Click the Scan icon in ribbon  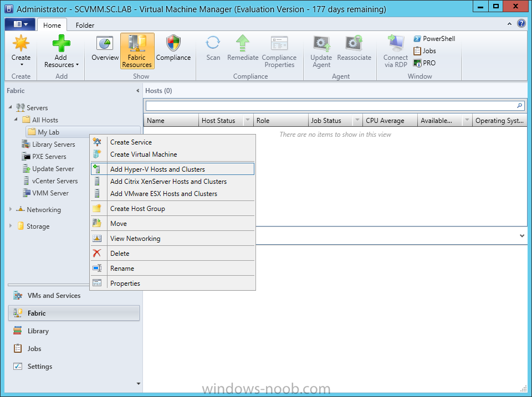click(213, 43)
